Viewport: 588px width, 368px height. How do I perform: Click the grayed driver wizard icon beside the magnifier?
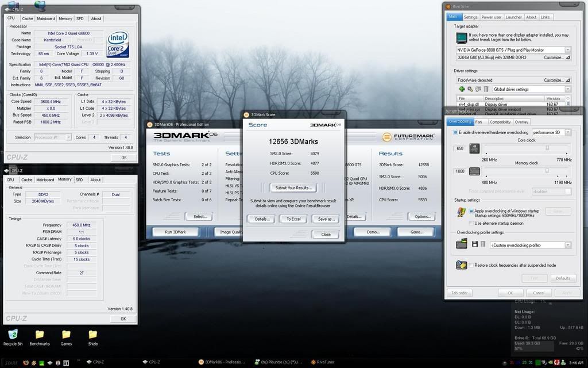coord(478,89)
